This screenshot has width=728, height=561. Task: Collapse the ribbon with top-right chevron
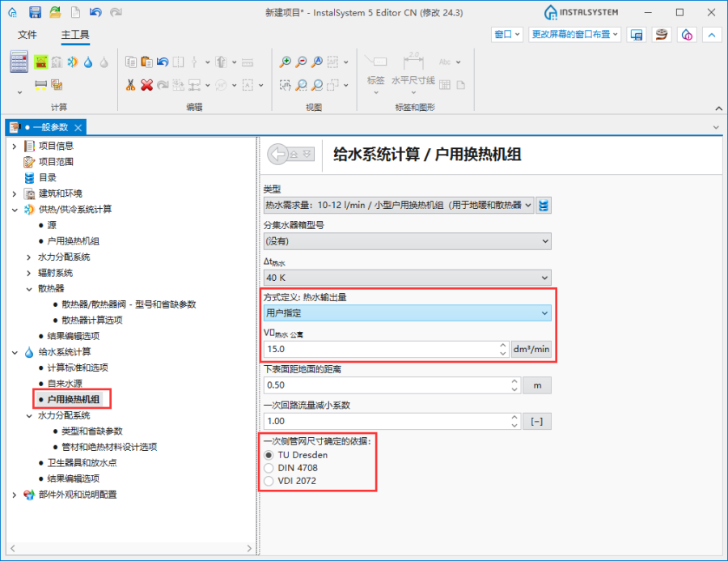(712, 34)
